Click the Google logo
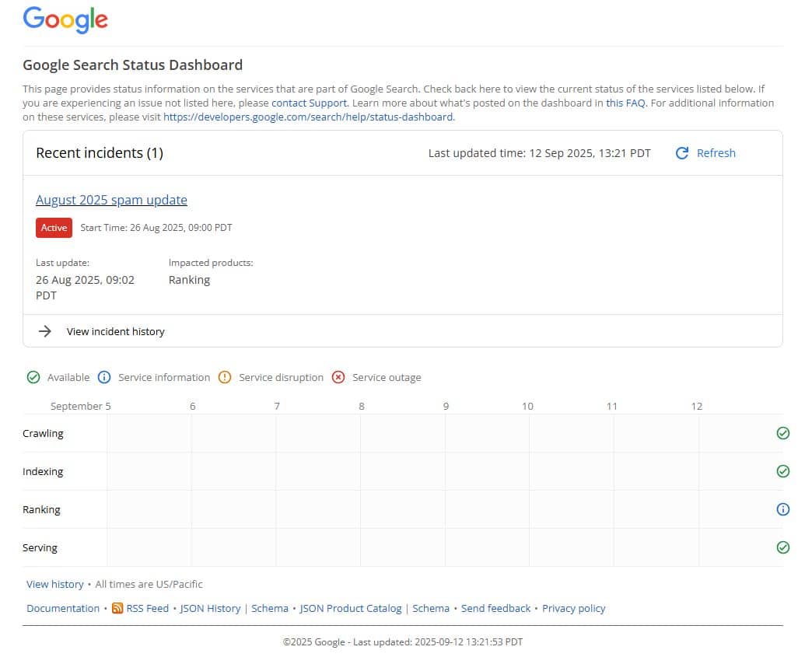812x657 pixels. [x=65, y=19]
